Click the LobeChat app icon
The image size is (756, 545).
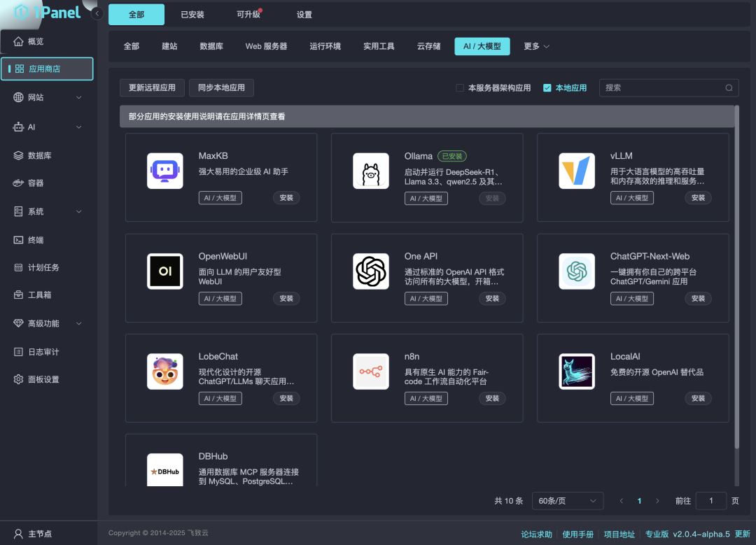(x=165, y=371)
